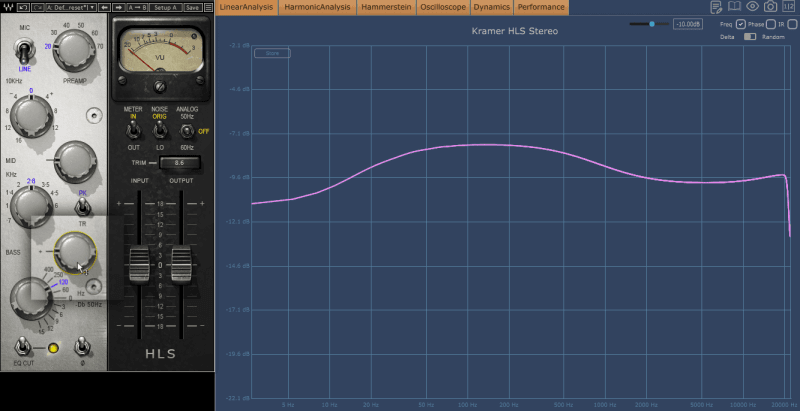This screenshot has height=411, width=800.
Task: Click the INPUT fader handle
Action: 139,264
